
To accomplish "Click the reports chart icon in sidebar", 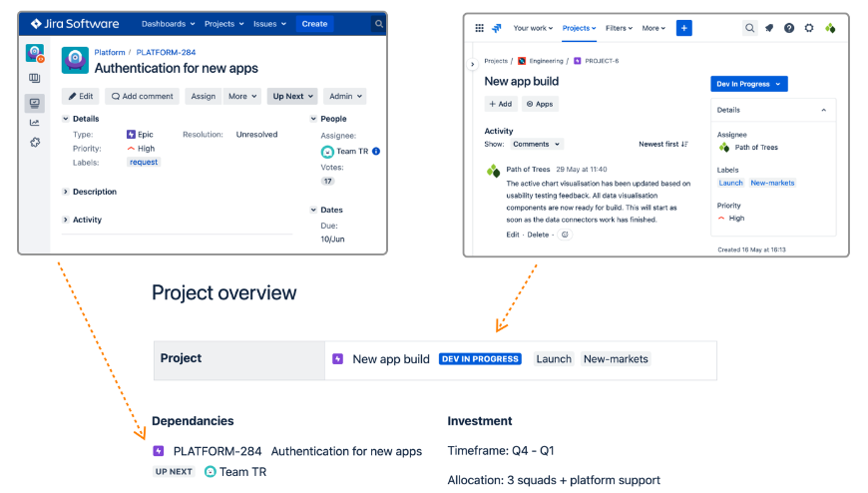I will pos(35,123).
